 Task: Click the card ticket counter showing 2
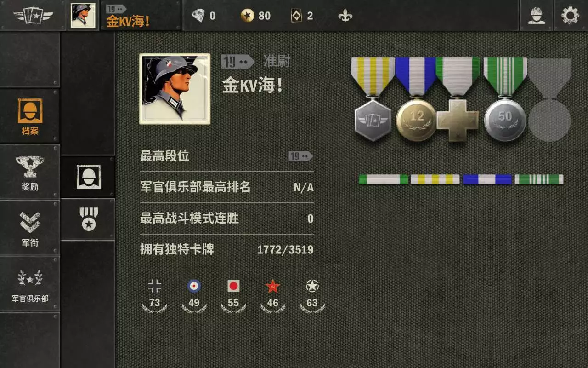tap(302, 16)
